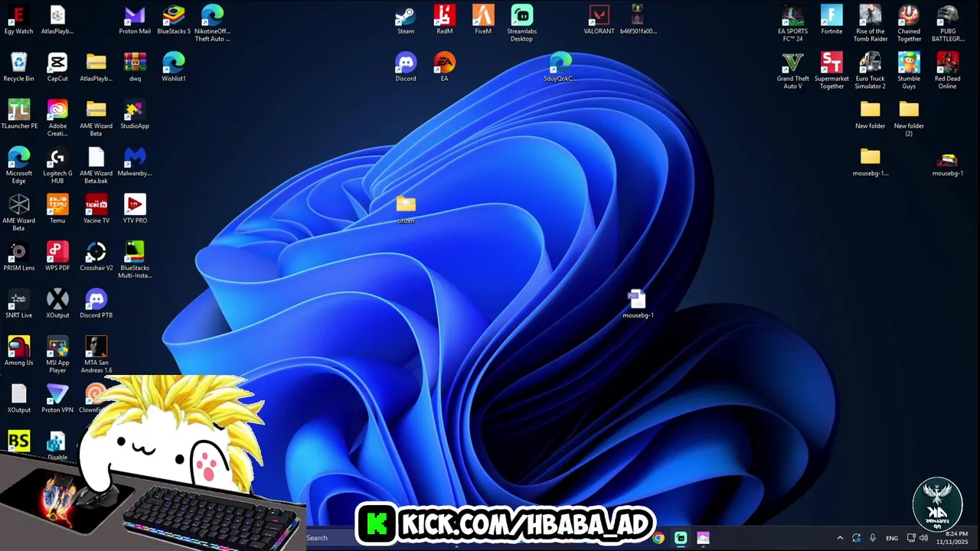Open the Discord desktop shortcut
980x551 pixels.
click(406, 67)
